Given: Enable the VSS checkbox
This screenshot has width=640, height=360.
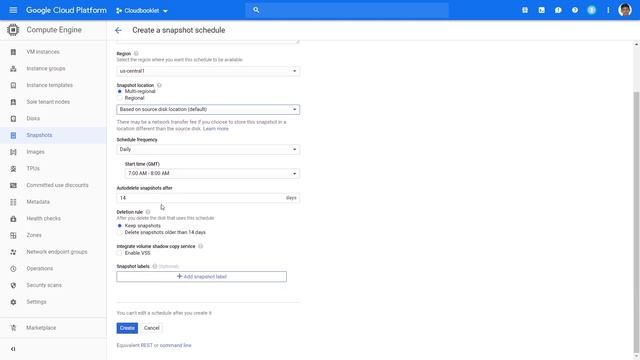Looking at the screenshot, I should 120,253.
